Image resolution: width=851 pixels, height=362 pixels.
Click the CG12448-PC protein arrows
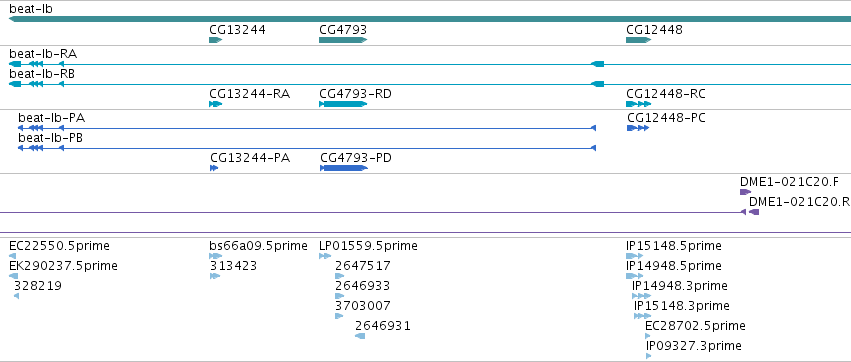pos(638,128)
